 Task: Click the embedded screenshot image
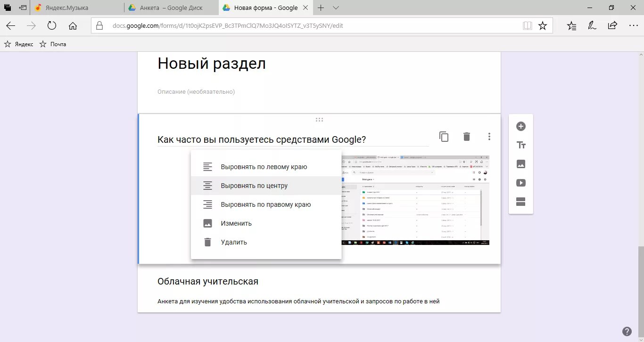click(415, 200)
